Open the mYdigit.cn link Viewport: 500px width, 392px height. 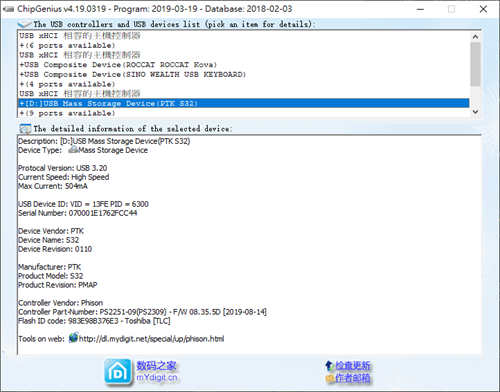click(157, 378)
